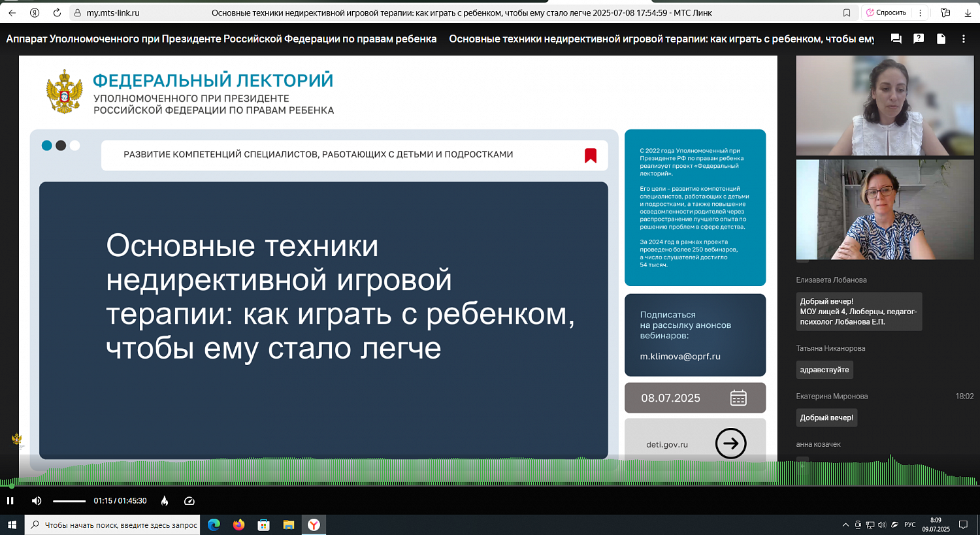Open the clock showing 8:09 09.07.2025
Image resolution: width=980 pixels, height=535 pixels.
(936, 525)
